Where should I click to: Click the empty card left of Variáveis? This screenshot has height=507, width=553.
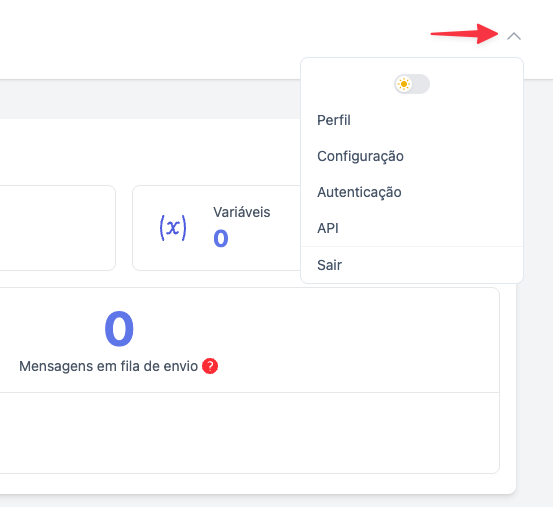tap(57, 228)
